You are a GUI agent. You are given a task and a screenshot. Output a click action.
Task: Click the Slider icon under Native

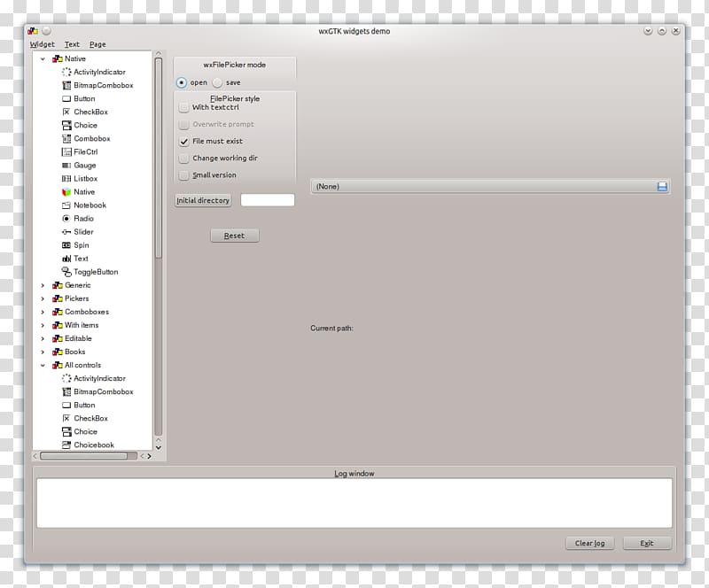pos(66,232)
